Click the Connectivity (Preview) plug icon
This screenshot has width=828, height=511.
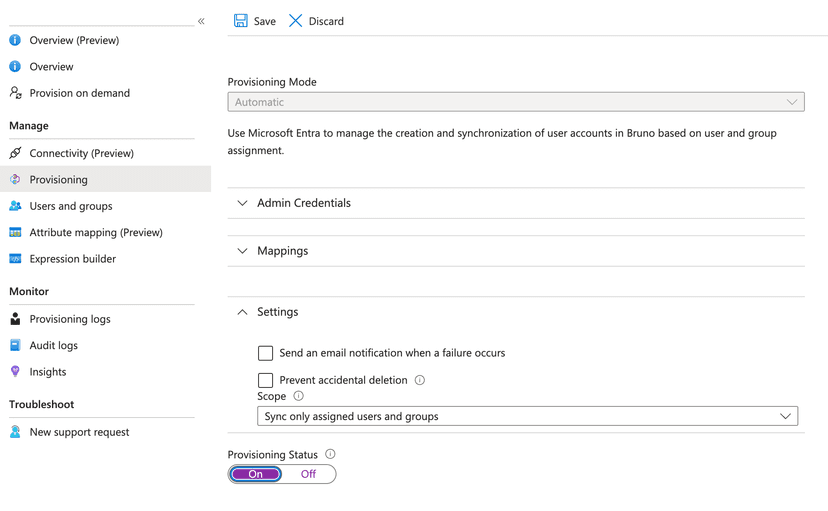(x=15, y=153)
